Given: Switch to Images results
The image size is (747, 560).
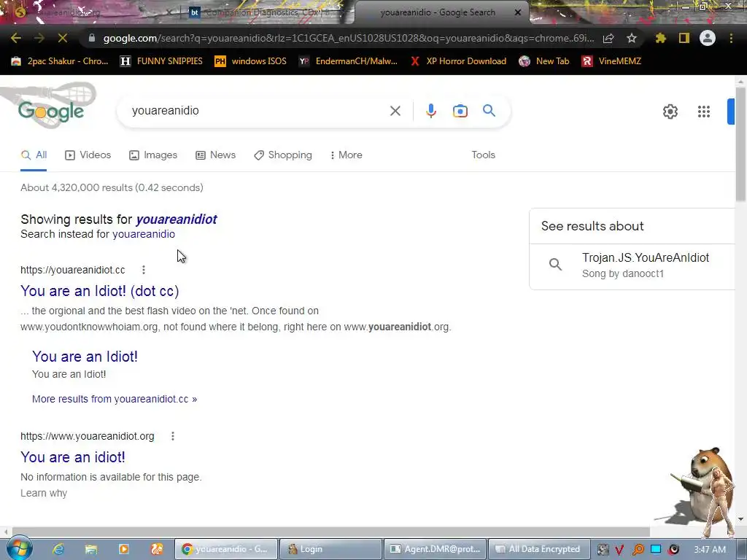Looking at the screenshot, I should (x=153, y=155).
